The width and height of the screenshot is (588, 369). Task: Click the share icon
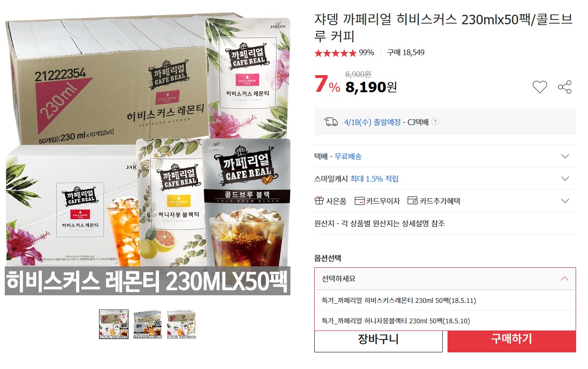click(x=565, y=87)
